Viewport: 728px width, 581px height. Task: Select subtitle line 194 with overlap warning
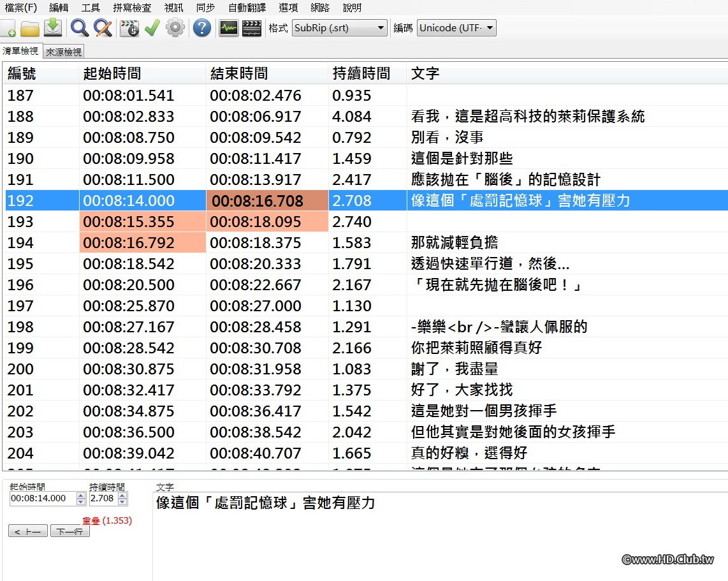255,242
